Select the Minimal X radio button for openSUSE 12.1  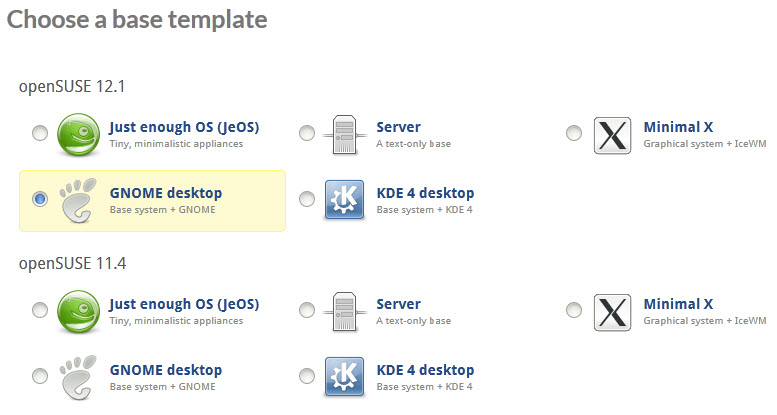[574, 133]
